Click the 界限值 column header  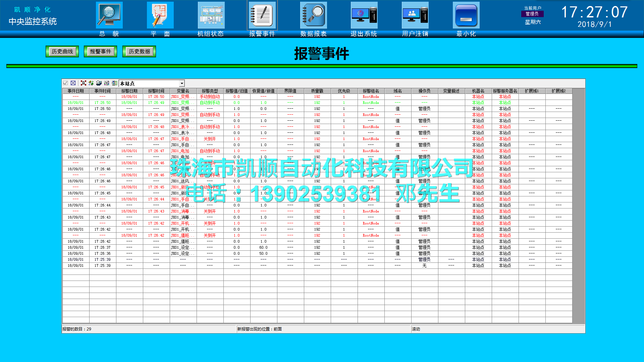pos(290,91)
